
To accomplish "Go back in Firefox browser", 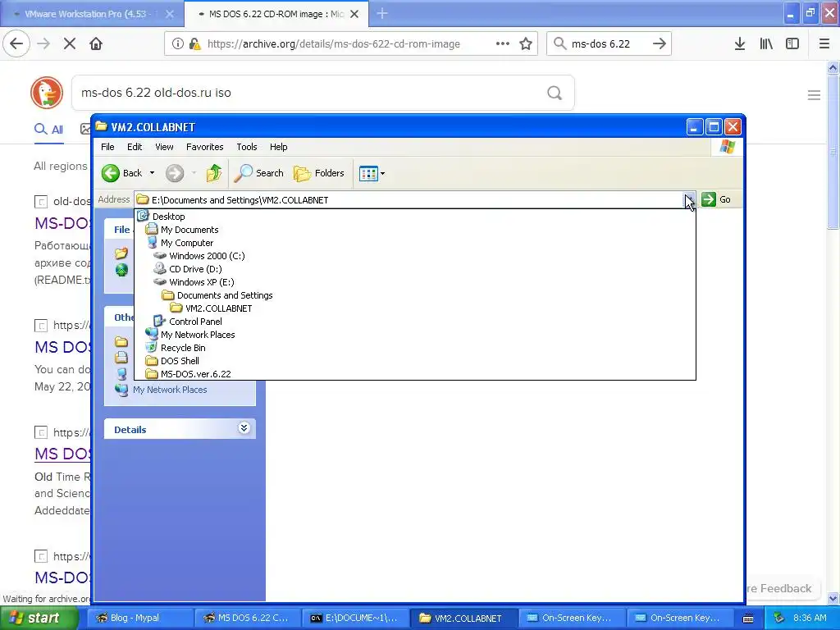I will 16,43.
